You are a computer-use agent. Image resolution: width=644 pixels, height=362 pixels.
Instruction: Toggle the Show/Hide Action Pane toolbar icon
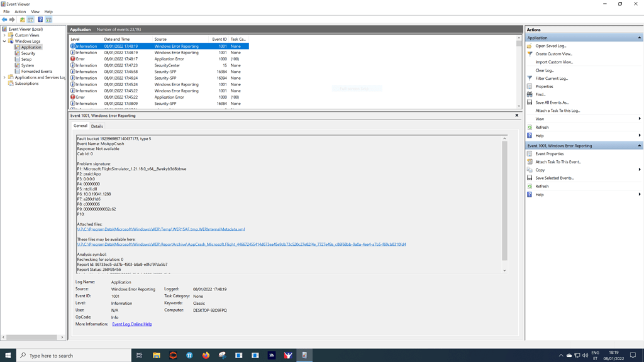tap(48, 19)
